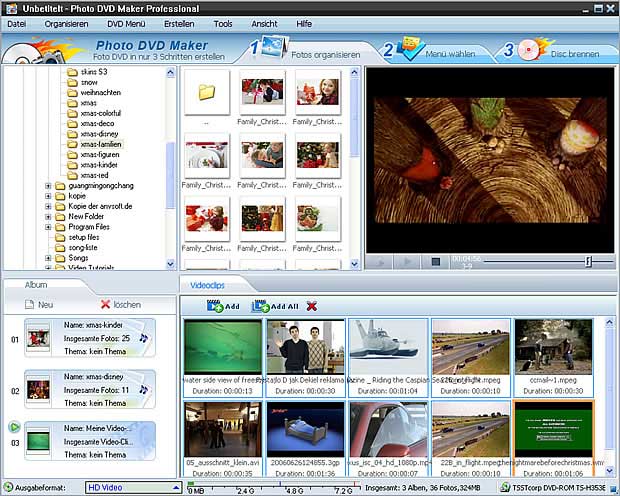The image size is (620, 496).
Task: Click the green play icon beside album 03
Action: point(14,427)
